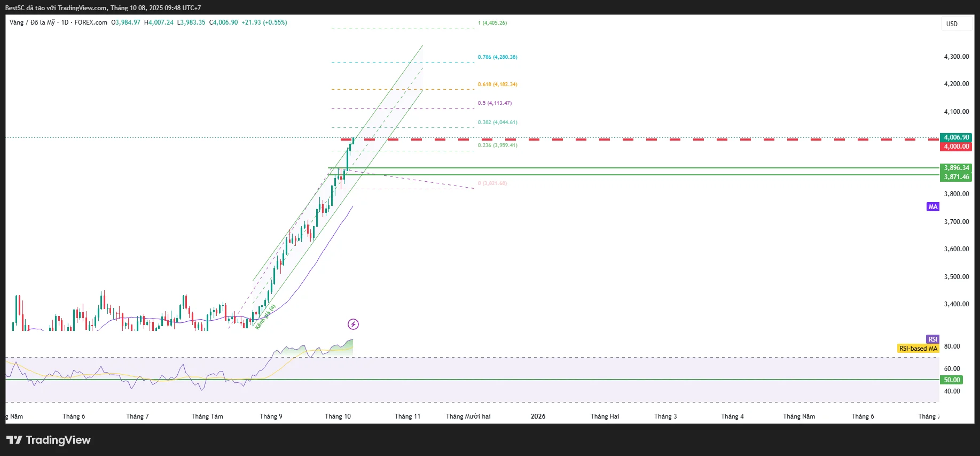The width and height of the screenshot is (980, 456).
Task: Click the purple RSI indicator tag
Action: tap(932, 339)
